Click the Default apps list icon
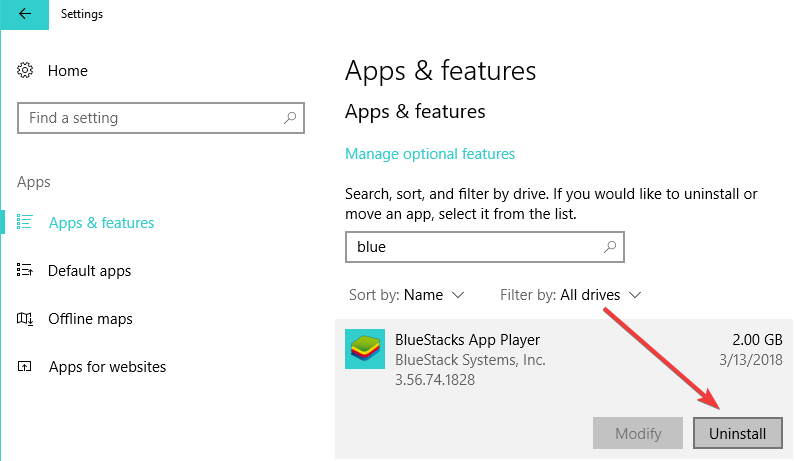795x461 pixels. pos(25,270)
